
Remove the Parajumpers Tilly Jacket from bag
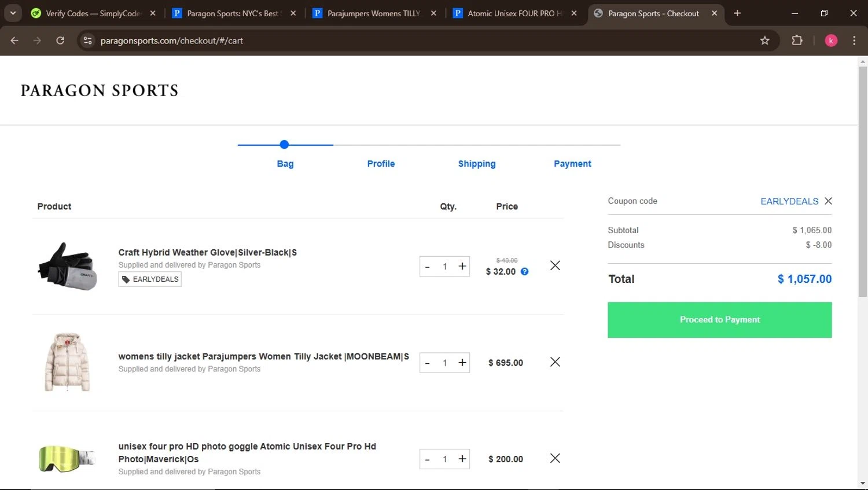pyautogui.click(x=555, y=362)
